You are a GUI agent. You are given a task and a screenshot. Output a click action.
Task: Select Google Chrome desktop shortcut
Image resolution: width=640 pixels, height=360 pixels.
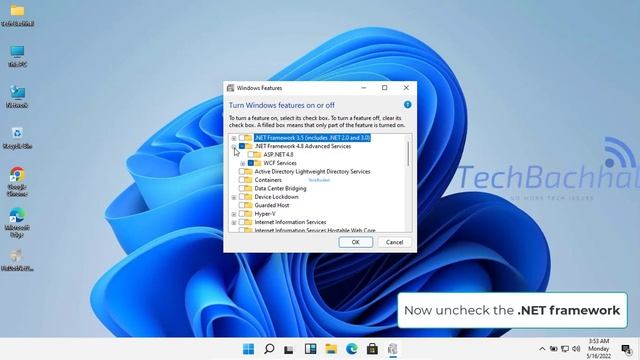coord(17,182)
